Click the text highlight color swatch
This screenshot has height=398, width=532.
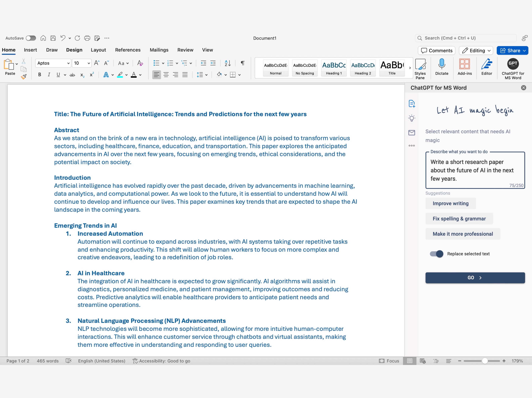tap(120, 75)
